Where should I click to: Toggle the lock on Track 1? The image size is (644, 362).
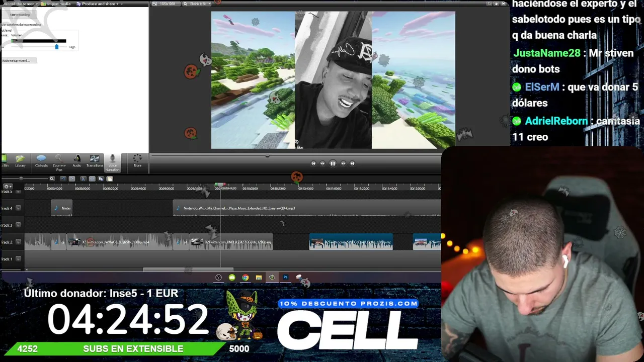[18, 259]
